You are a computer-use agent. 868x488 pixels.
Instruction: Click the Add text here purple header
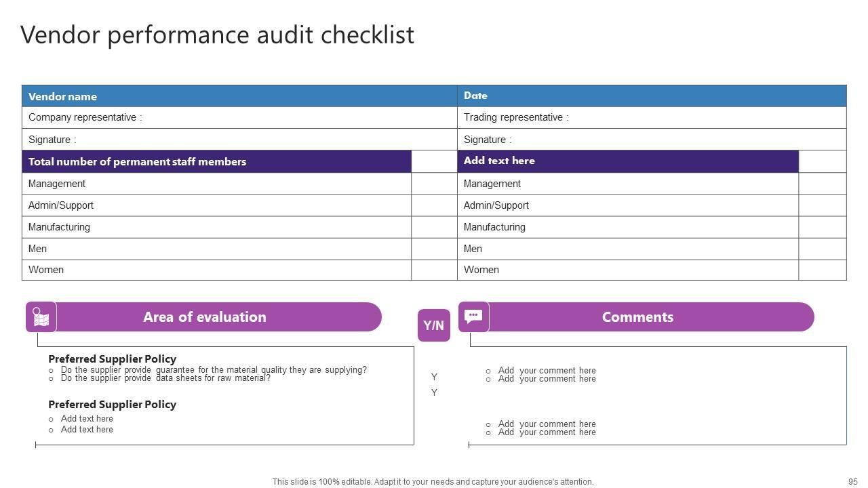[x=628, y=161]
